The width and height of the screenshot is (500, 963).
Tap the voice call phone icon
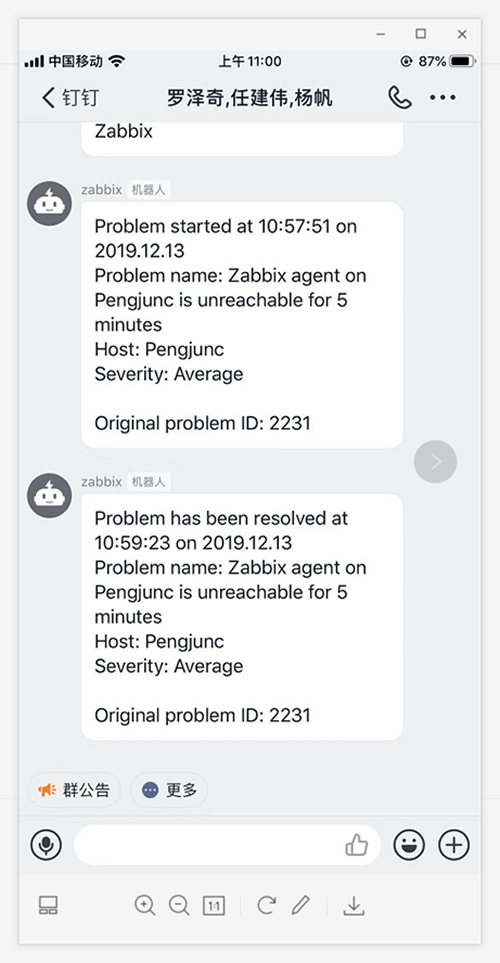point(400,98)
